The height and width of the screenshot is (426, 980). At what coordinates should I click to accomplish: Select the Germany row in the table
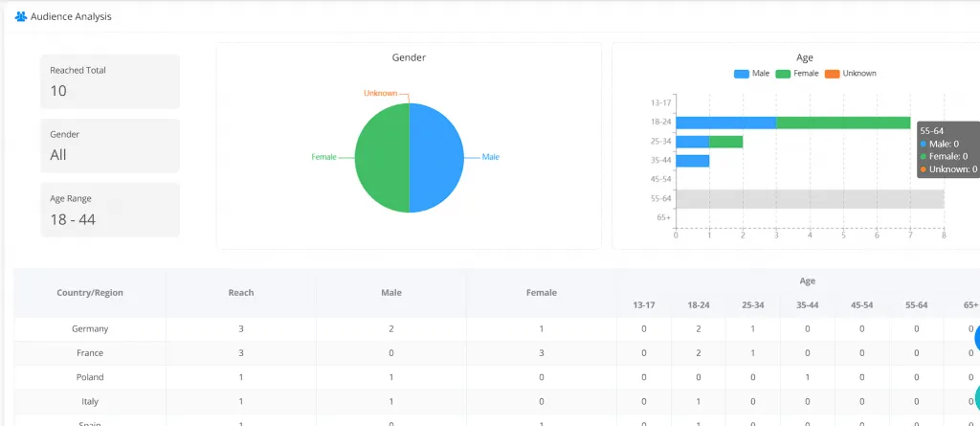[x=90, y=328]
